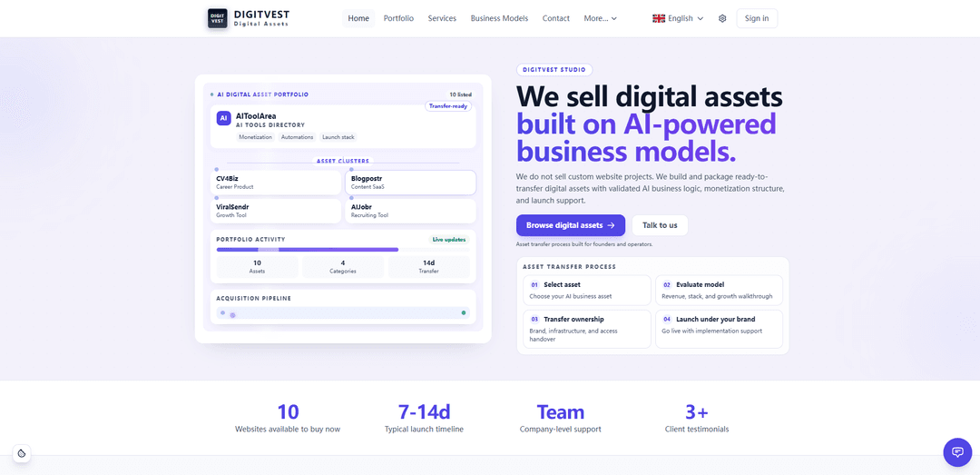Open the English language dropdown

[x=678, y=18]
